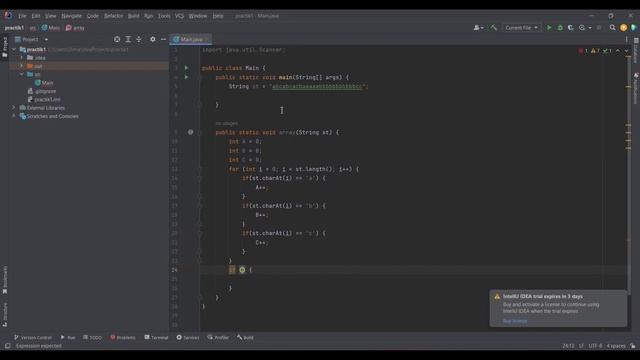Open Current File run configuration dropdown
The image size is (640, 360).
click(x=521, y=28)
